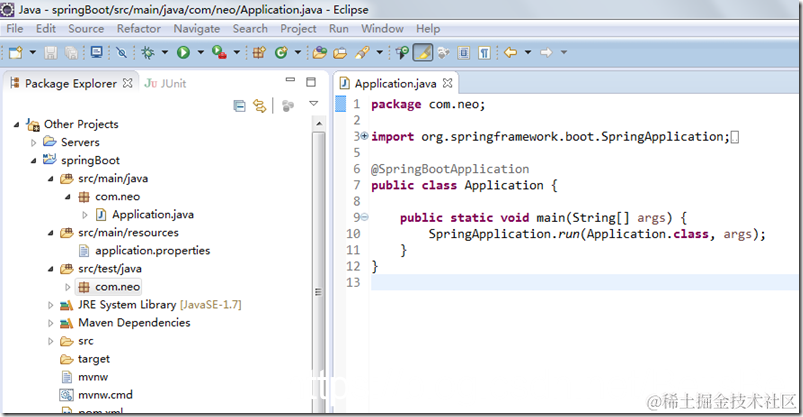The width and height of the screenshot is (803, 417).
Task: Open the Package Explorer View Menu triangle
Action: coord(314,104)
